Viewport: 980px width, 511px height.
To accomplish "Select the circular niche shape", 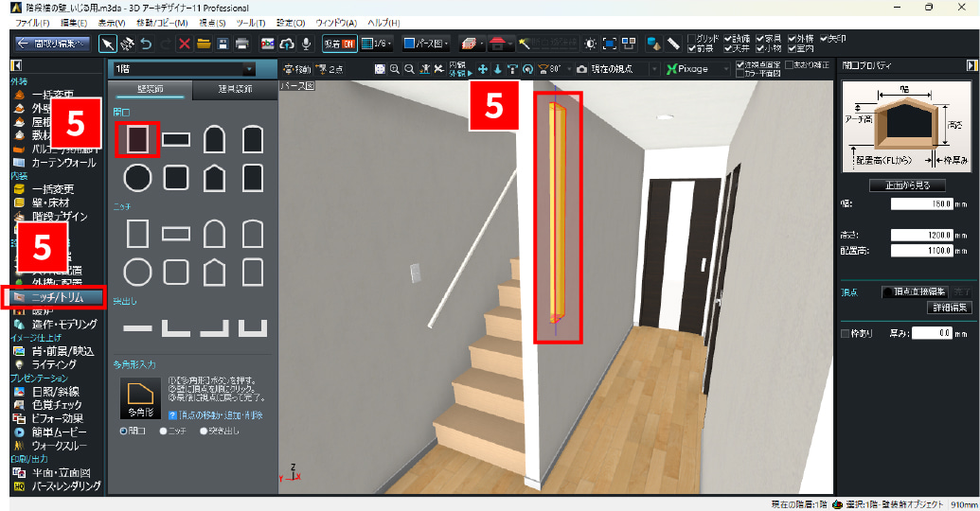I will [x=137, y=273].
